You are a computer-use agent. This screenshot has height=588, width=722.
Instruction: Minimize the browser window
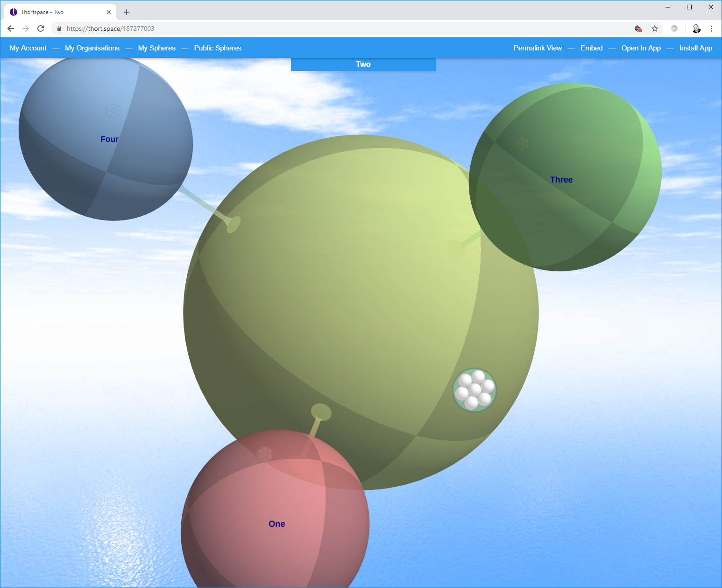(x=668, y=7)
